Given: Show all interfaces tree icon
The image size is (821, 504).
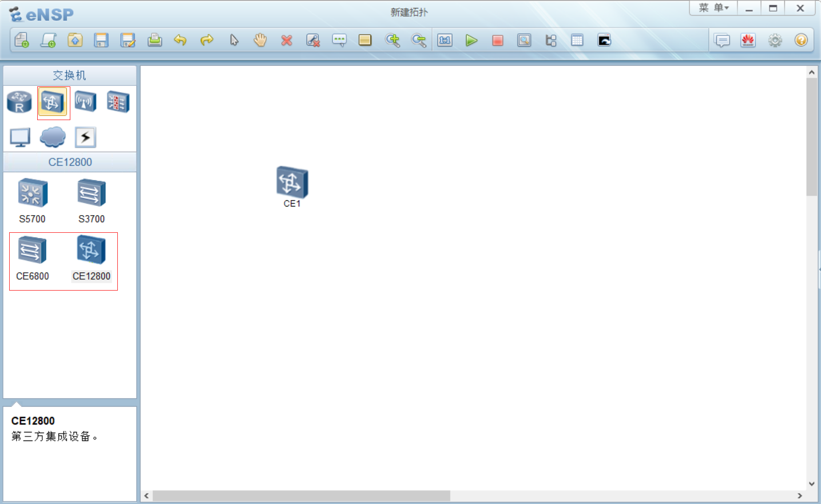Looking at the screenshot, I should pyautogui.click(x=551, y=40).
